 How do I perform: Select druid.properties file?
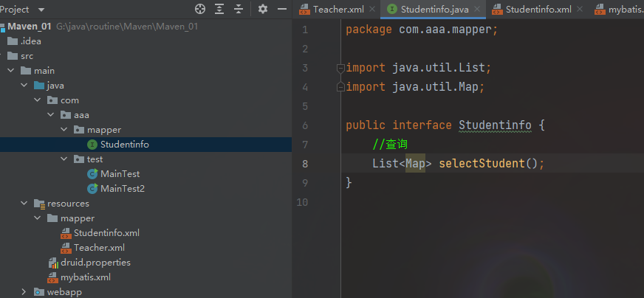point(95,263)
